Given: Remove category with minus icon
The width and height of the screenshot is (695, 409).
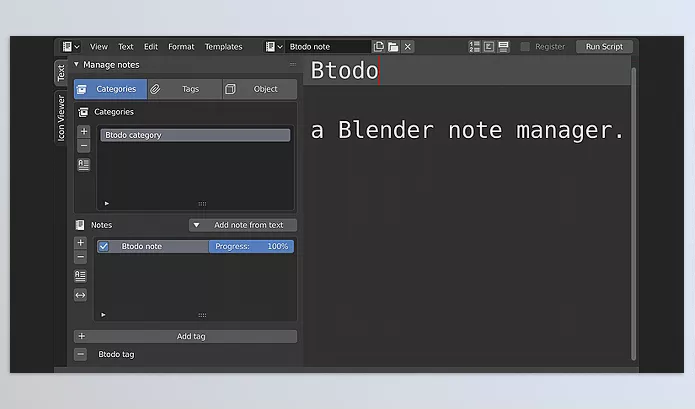Looking at the screenshot, I should (84, 145).
